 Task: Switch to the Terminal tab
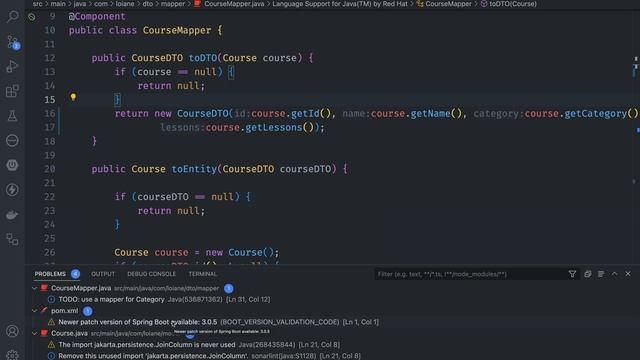click(202, 274)
